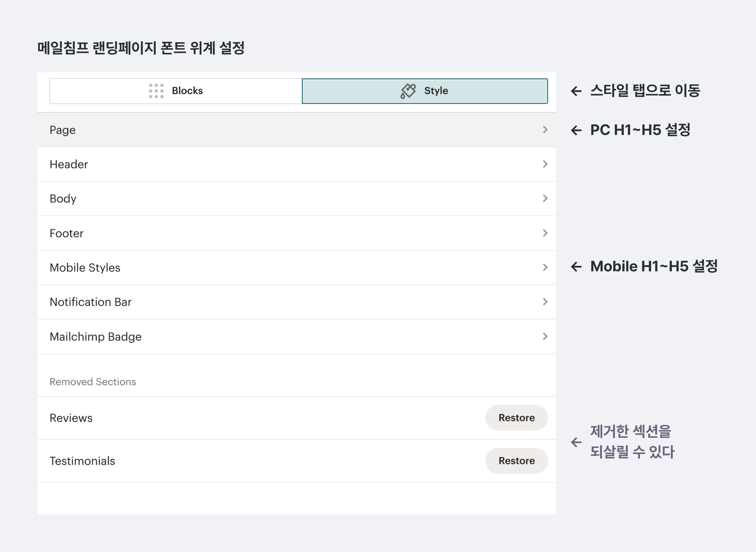Click the Style paint bucket icon
This screenshot has width=756, height=552.
(x=408, y=91)
